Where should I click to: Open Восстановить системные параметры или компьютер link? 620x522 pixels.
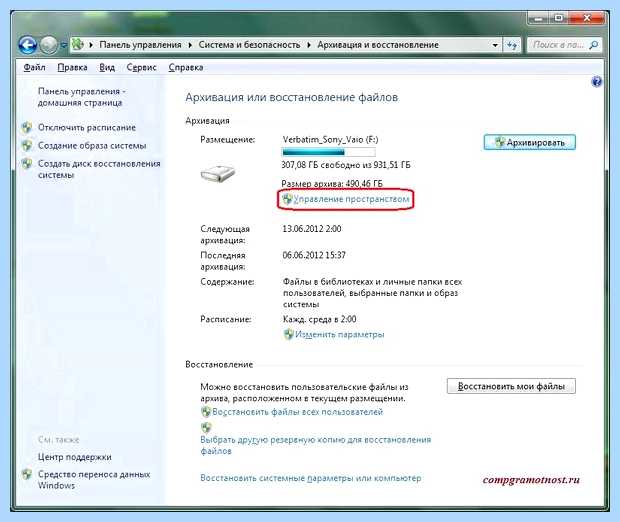coord(310,478)
